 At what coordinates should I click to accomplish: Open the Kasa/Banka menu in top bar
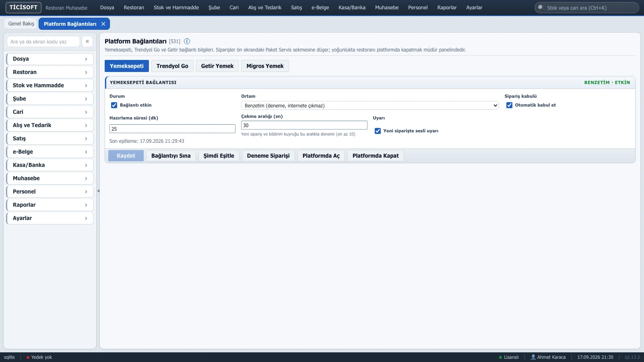click(352, 8)
